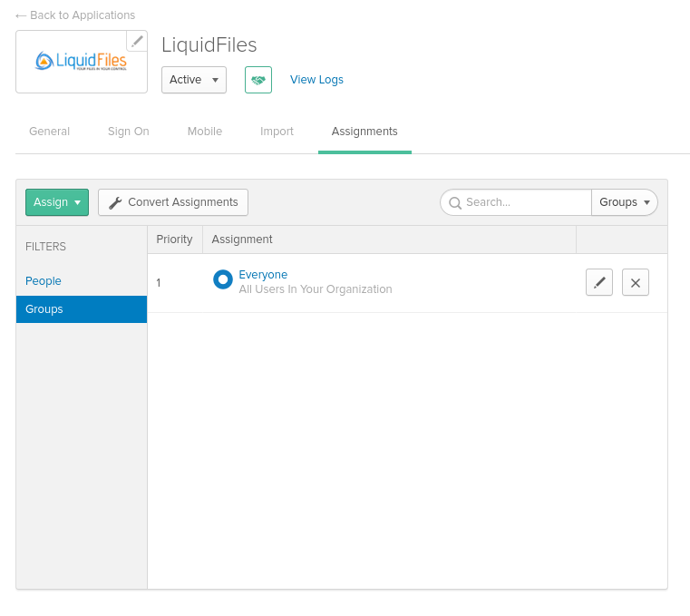Screen dimensions: 690x616
Task: Open the Groups search-scope dropdown
Action: [x=625, y=202]
